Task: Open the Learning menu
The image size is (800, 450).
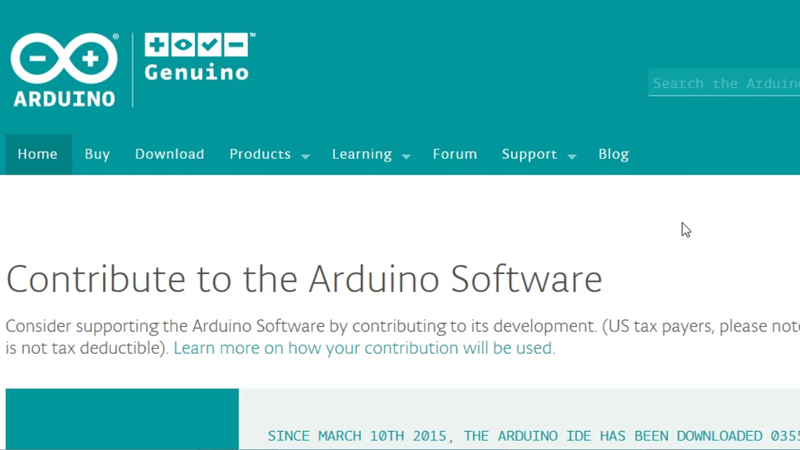Action: (x=362, y=155)
